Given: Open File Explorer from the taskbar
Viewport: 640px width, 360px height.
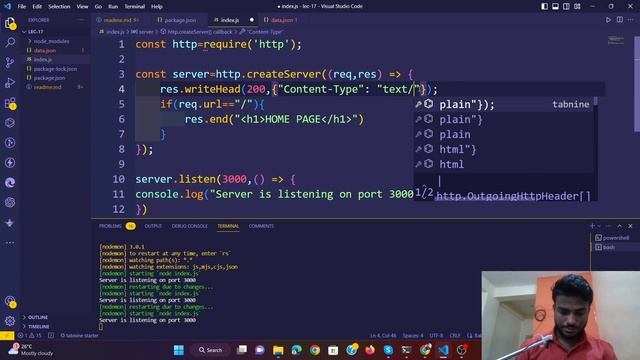Looking at the screenshot, I should click(278, 350).
